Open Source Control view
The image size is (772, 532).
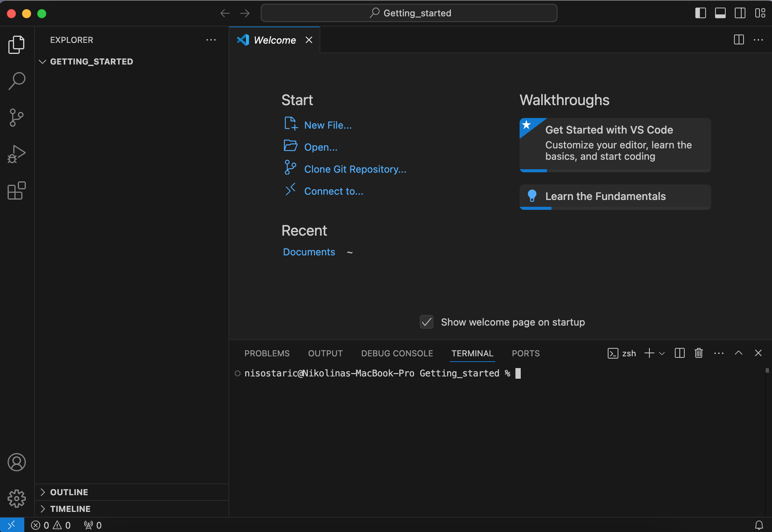click(x=17, y=117)
